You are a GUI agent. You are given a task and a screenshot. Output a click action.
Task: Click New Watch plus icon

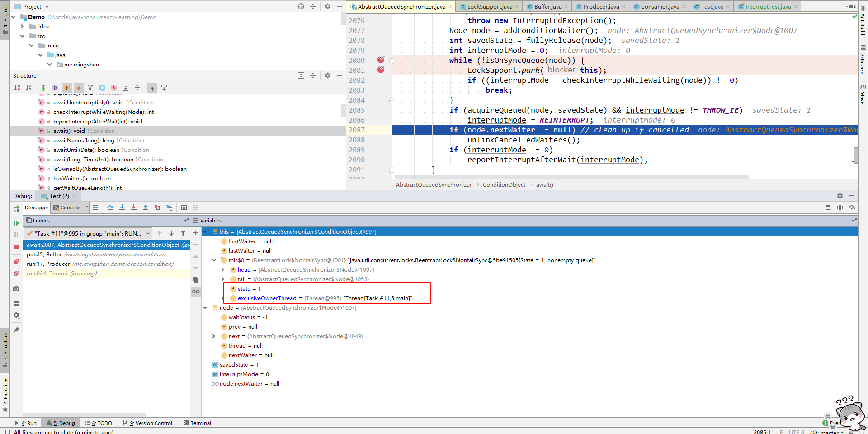196,233
